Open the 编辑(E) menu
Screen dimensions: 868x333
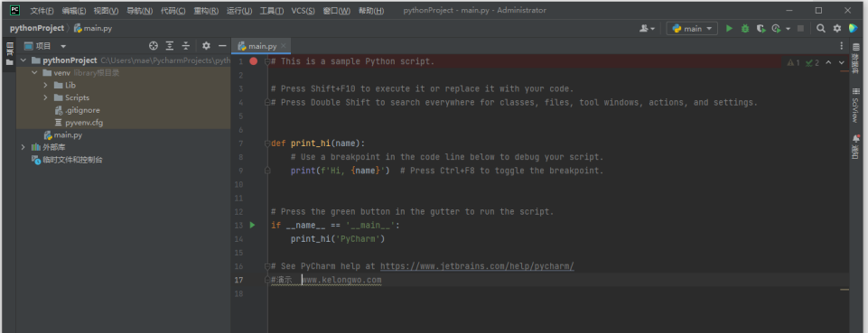pyautogui.click(x=74, y=11)
